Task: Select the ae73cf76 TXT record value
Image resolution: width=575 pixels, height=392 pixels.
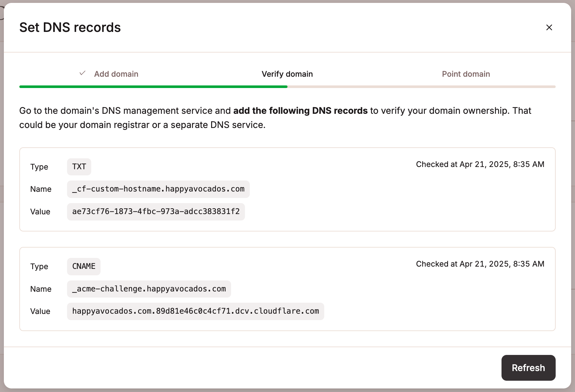Action: coord(156,211)
